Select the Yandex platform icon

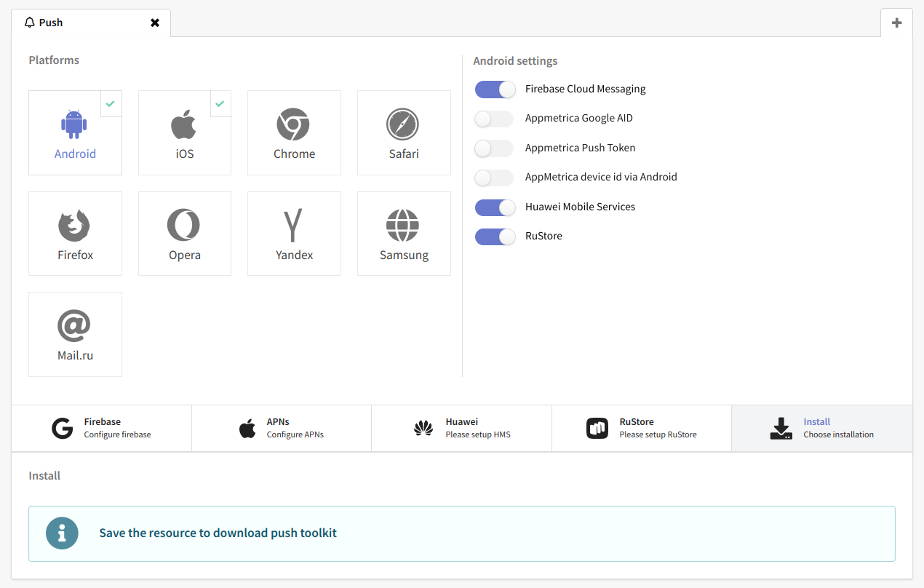click(x=293, y=225)
